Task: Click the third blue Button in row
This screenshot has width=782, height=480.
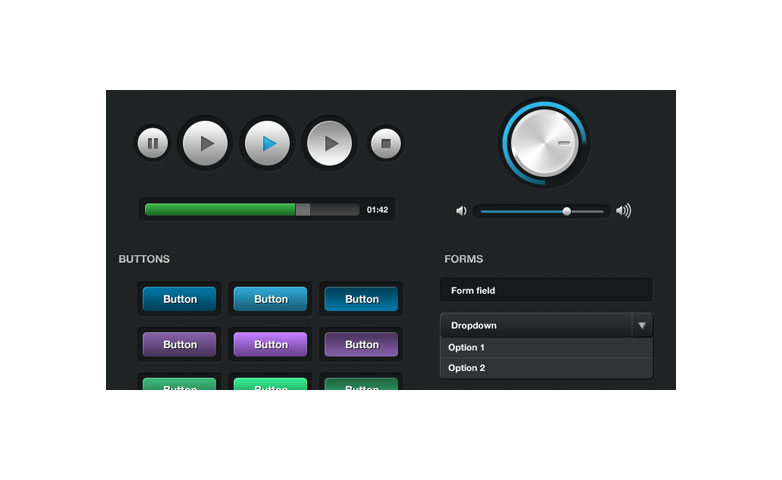Action: tap(362, 299)
